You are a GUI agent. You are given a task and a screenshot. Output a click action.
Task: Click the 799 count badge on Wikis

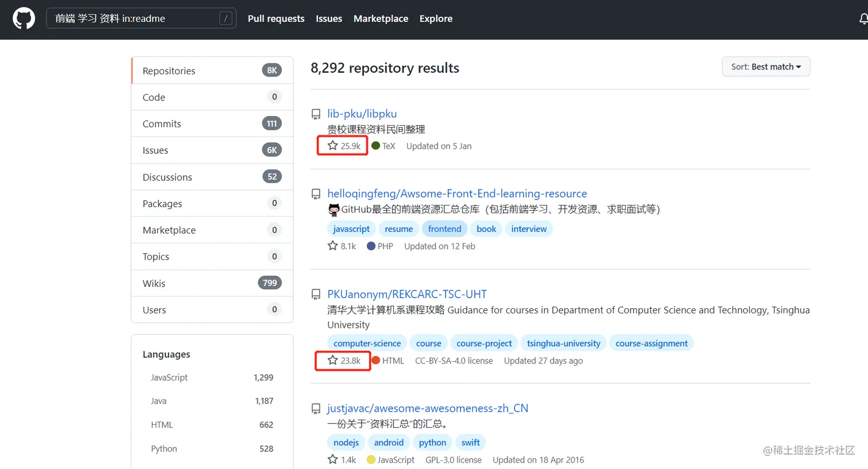(270, 283)
